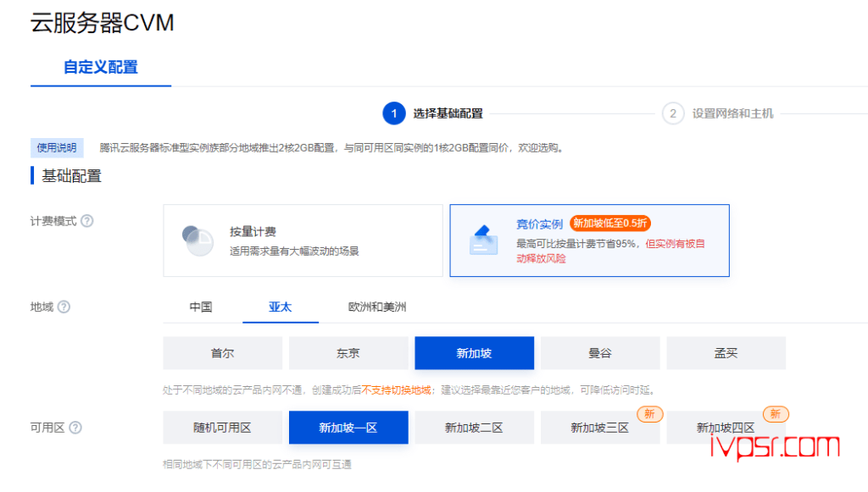Select 新加坡一区 availability zone
868x492 pixels.
click(x=348, y=428)
